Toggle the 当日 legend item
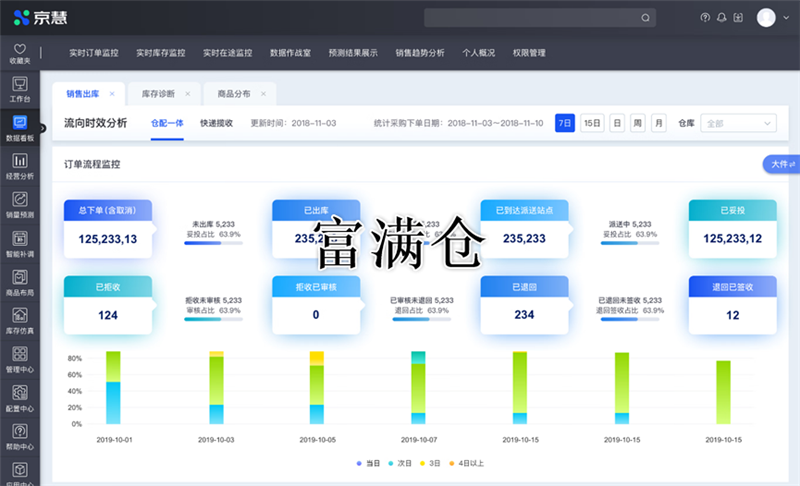This screenshot has height=486, width=800. click(x=368, y=464)
